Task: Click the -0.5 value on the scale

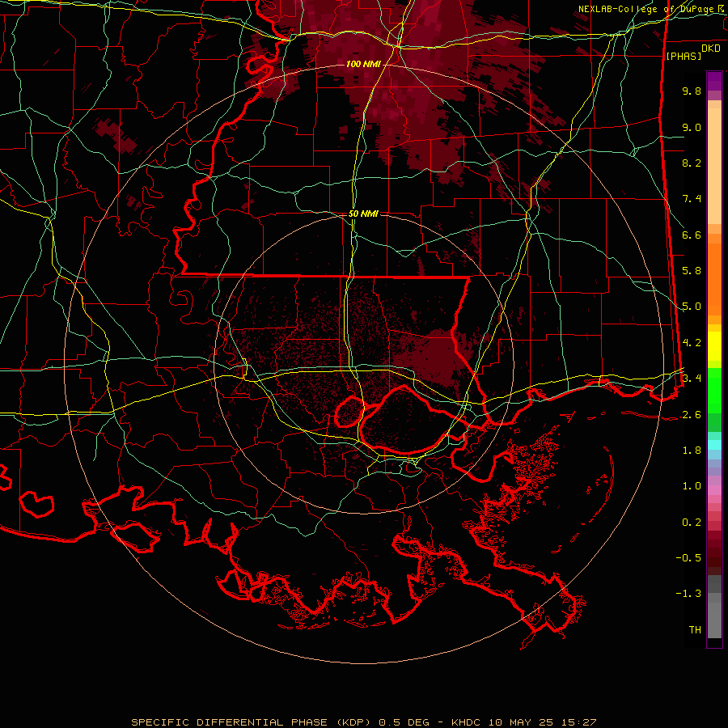Action: tap(688, 558)
